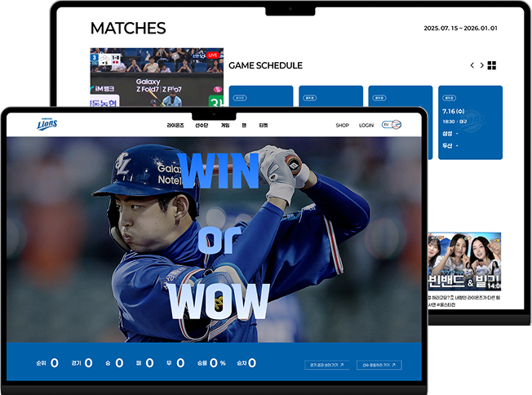Click the third game schedule card's badge
This screenshot has height=395, width=532.
379,97
